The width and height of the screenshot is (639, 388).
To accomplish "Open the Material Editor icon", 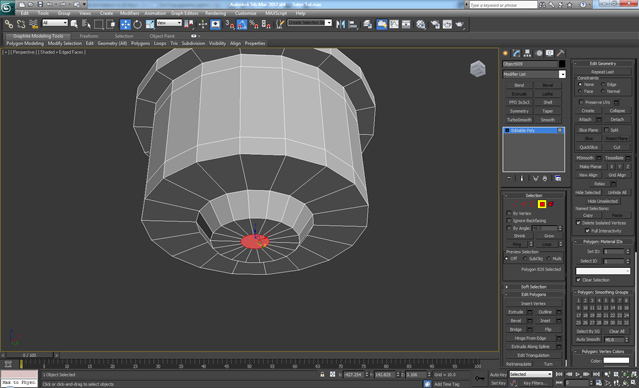I will point(421,24).
